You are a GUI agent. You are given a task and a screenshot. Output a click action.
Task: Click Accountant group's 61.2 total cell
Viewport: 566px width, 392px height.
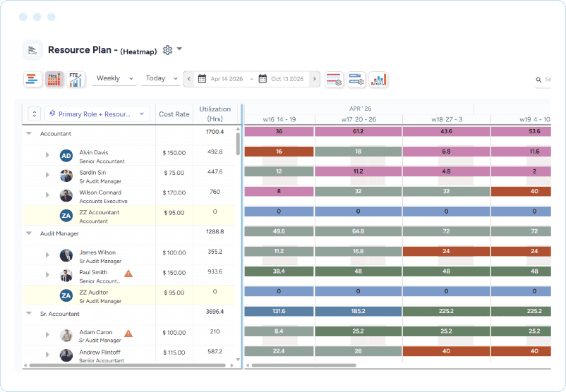(x=358, y=131)
